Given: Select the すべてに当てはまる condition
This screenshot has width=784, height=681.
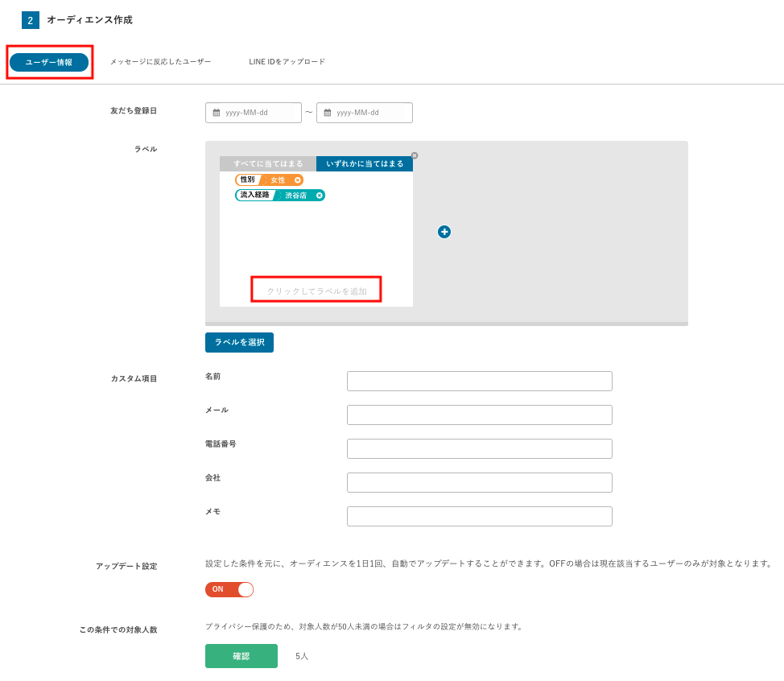Looking at the screenshot, I should click(x=268, y=163).
